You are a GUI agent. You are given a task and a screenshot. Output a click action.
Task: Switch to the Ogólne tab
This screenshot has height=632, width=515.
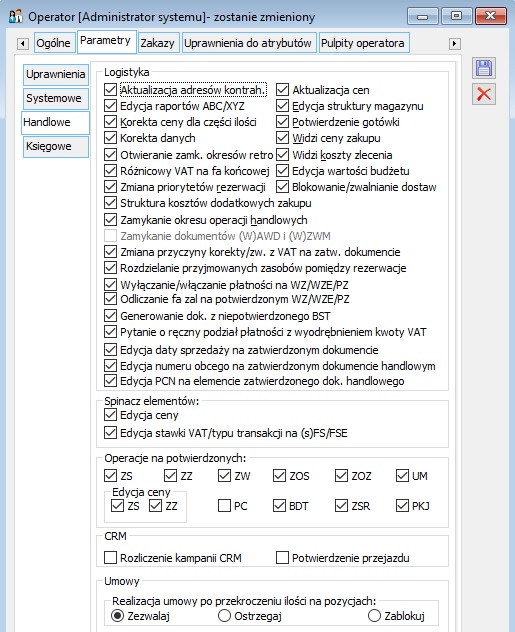(54, 43)
